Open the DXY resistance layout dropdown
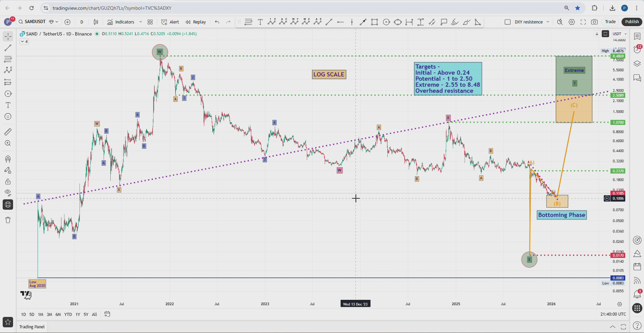 click(548, 22)
